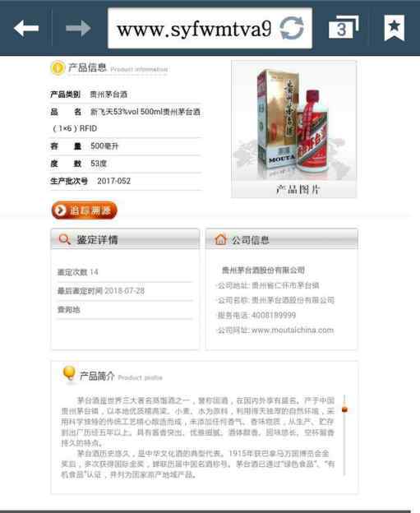Click the magnifier icon beside 鉴定详情
The height and width of the screenshot is (513, 420).
pyautogui.click(x=64, y=239)
